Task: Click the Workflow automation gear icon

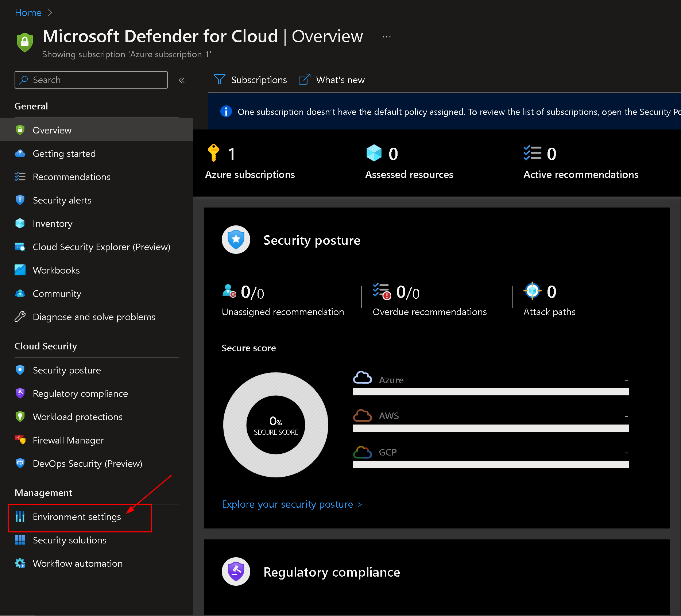Action: click(20, 563)
